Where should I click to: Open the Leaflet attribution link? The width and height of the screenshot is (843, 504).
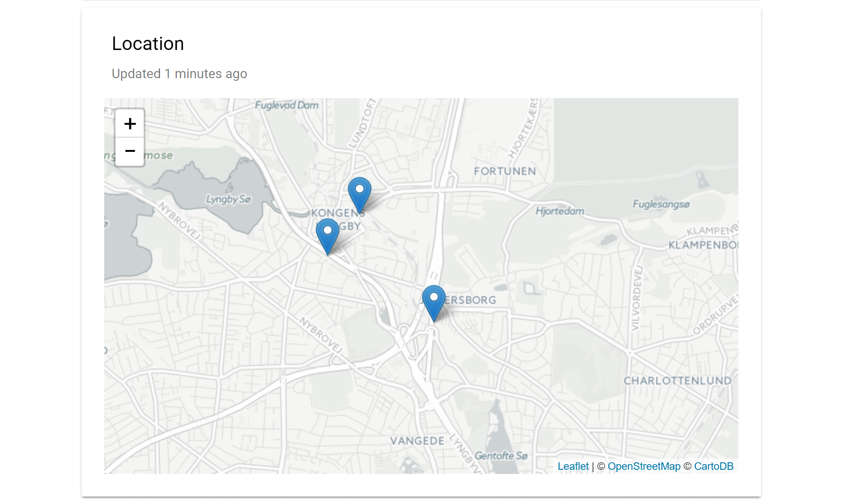573,466
